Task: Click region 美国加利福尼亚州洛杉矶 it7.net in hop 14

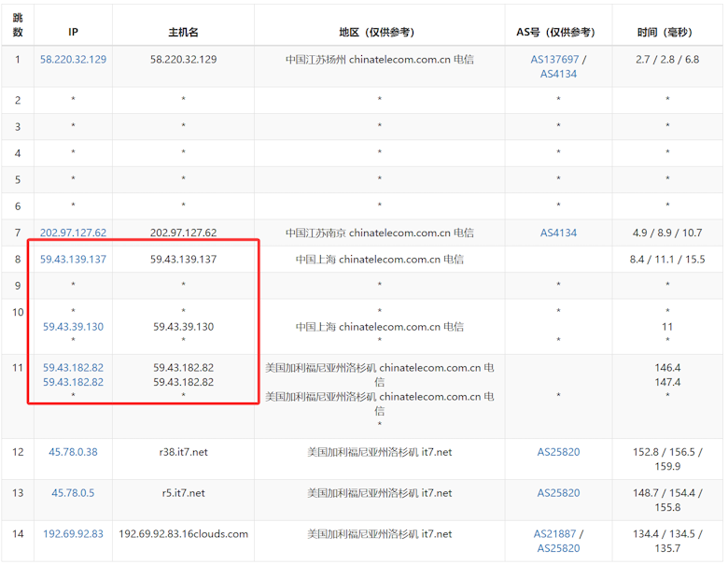Action: (379, 534)
